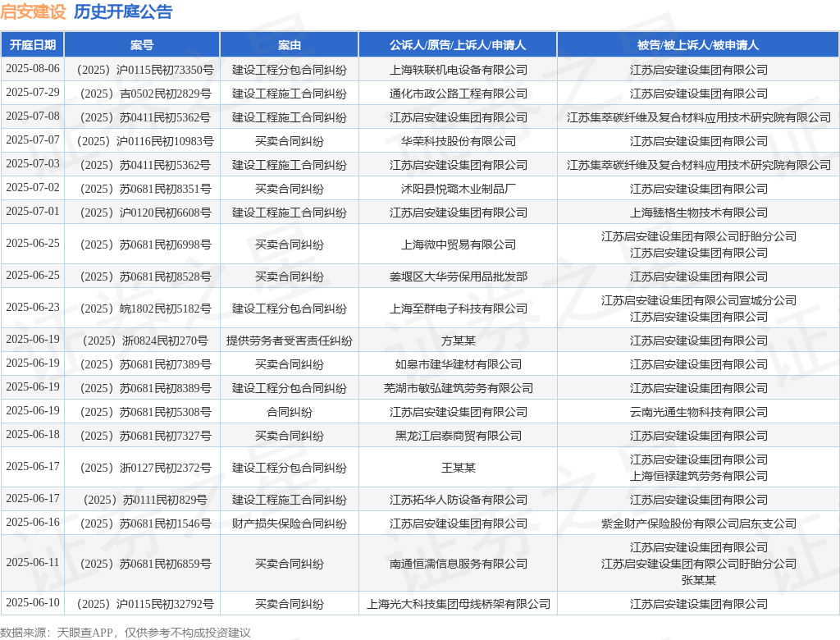
Task: Select the date 2025-06-10
Action: 33,602
